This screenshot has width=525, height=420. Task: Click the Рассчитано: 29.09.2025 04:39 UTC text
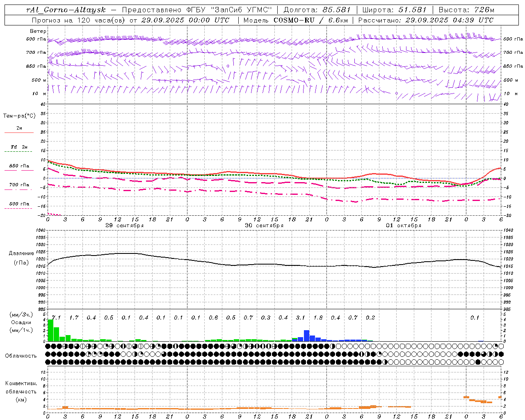426,20
